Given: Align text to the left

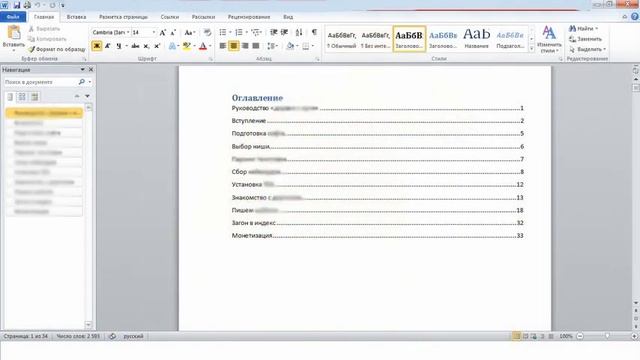Looking at the screenshot, I should pyautogui.click(x=223, y=46).
